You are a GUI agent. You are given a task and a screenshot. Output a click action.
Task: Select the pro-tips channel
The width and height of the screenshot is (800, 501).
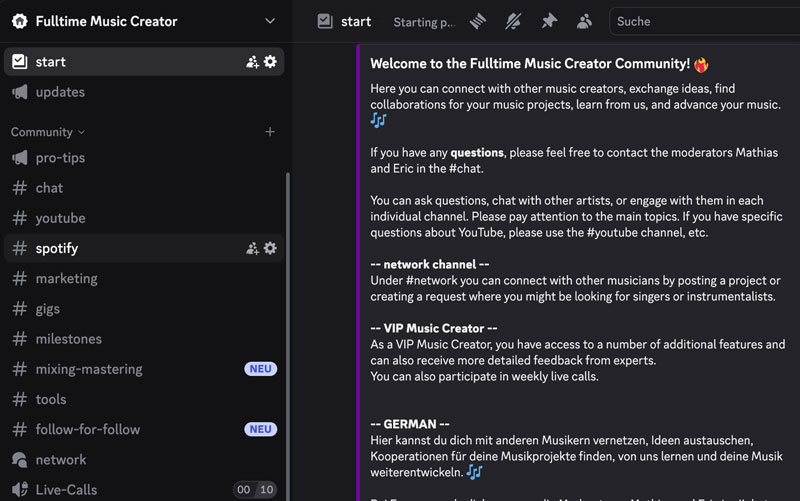click(60, 158)
